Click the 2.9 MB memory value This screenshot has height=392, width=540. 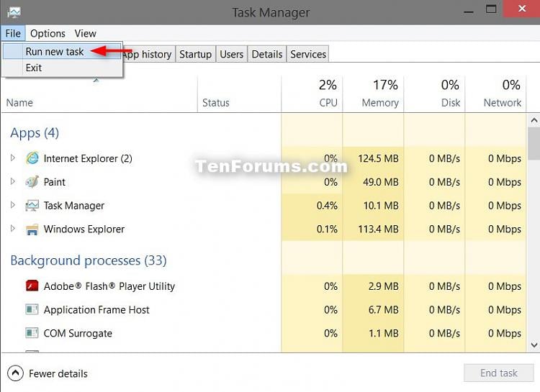tap(383, 286)
